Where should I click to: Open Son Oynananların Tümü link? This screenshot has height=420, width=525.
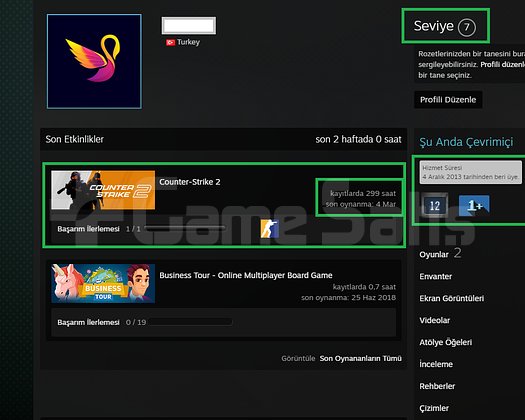click(x=361, y=358)
